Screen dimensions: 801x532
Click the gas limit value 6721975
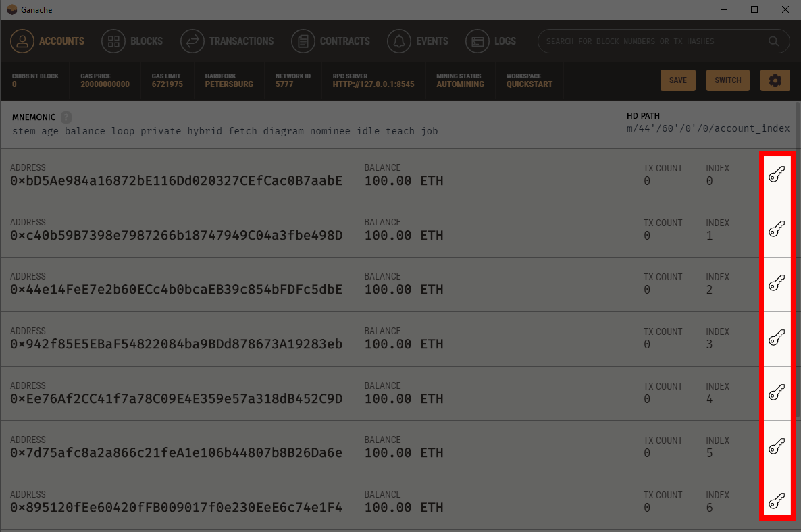point(167,84)
